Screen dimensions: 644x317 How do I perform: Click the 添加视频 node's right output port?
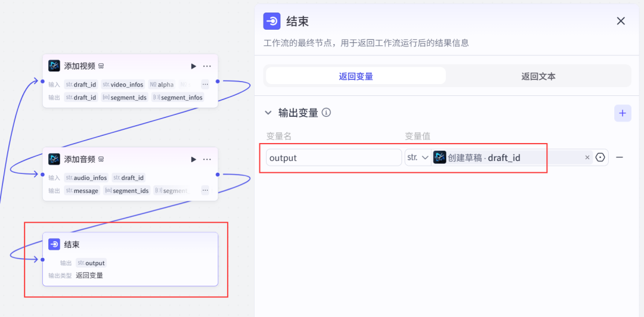coord(218,81)
